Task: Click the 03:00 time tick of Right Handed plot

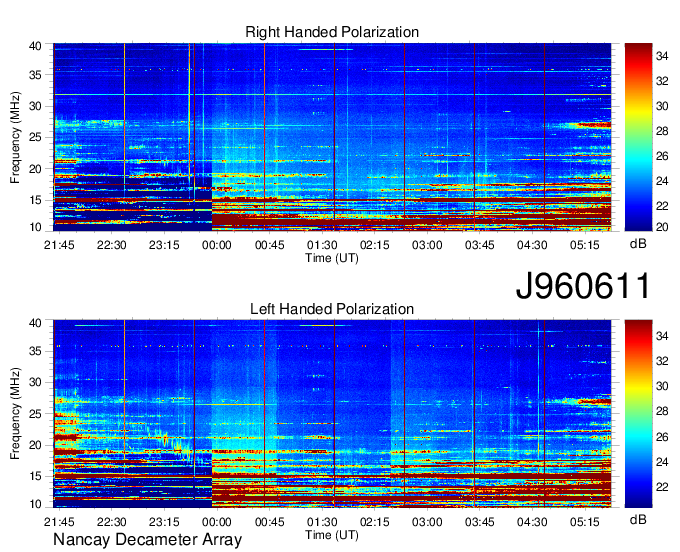Action: coord(427,245)
